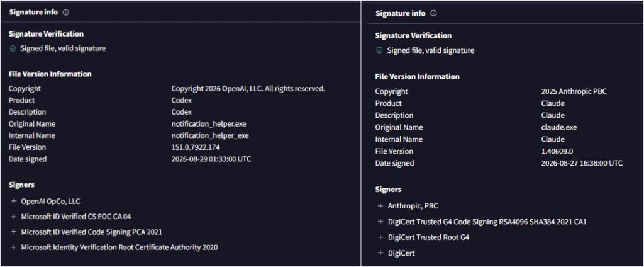Click info icon beside left Signature info
This screenshot has height=267, width=644.
[x=66, y=13]
